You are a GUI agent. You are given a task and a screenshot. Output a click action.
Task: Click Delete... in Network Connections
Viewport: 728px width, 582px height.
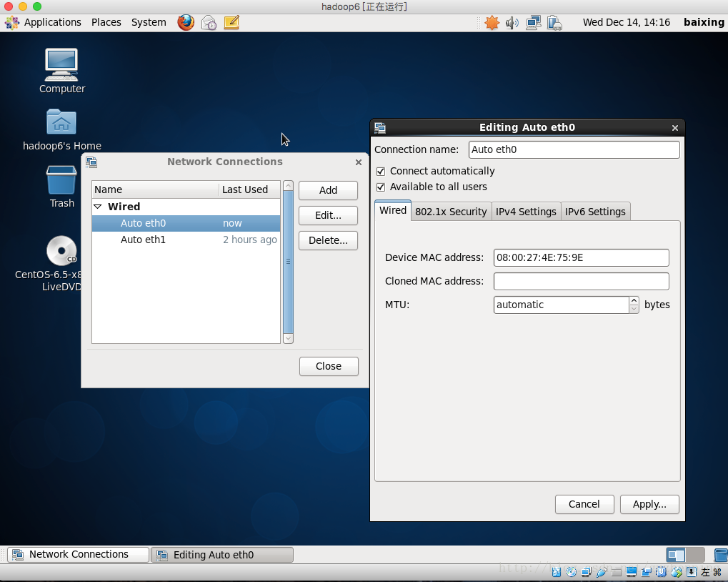(x=328, y=240)
